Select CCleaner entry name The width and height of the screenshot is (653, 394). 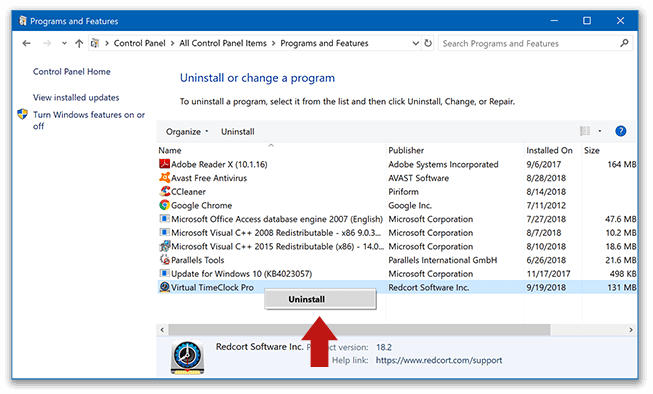pos(188,192)
